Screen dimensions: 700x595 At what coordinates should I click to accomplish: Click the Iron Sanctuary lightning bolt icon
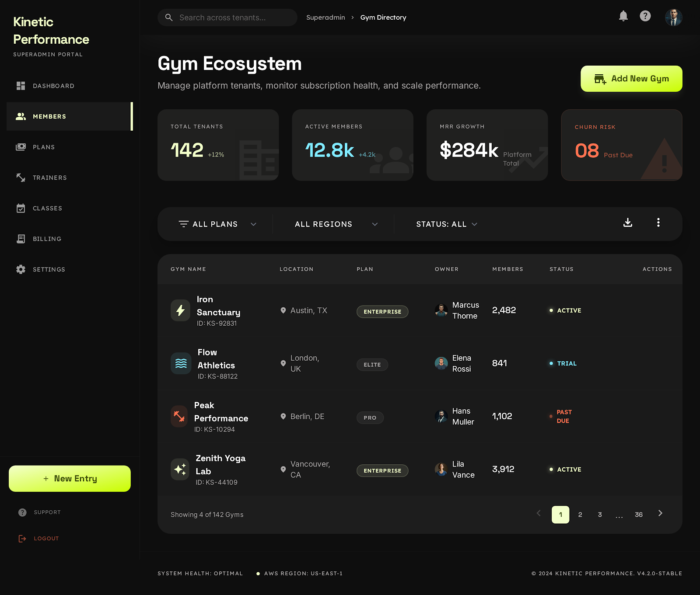180,310
